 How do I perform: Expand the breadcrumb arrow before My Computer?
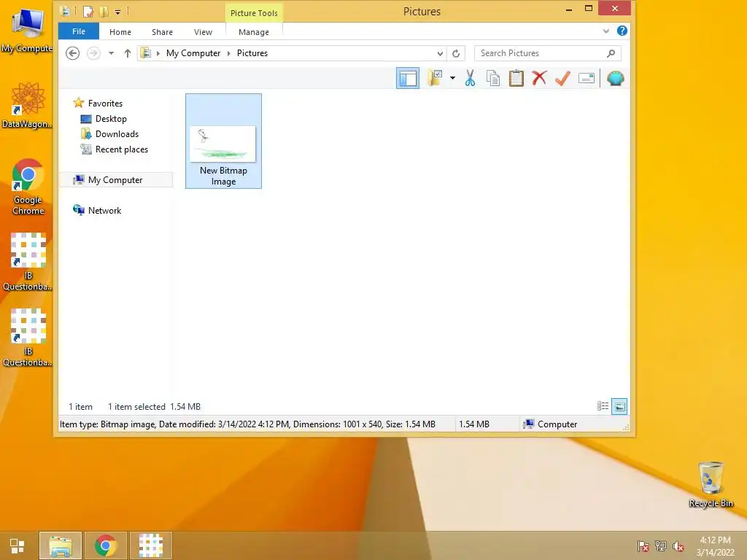tap(158, 52)
